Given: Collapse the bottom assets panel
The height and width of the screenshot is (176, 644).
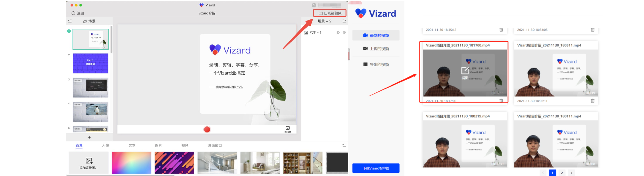Looking at the screenshot, I should pos(344,145).
